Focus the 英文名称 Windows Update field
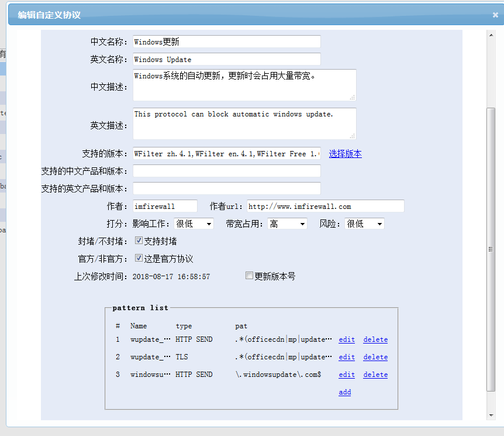This screenshot has width=504, height=436. coord(226,59)
